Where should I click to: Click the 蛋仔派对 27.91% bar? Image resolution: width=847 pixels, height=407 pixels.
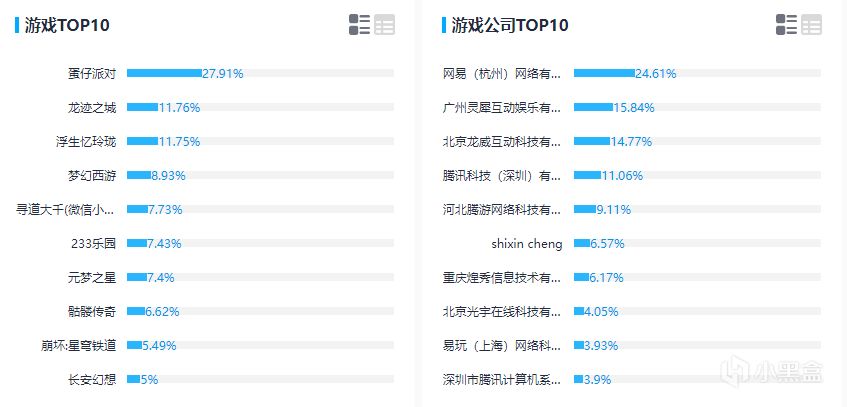(x=164, y=73)
